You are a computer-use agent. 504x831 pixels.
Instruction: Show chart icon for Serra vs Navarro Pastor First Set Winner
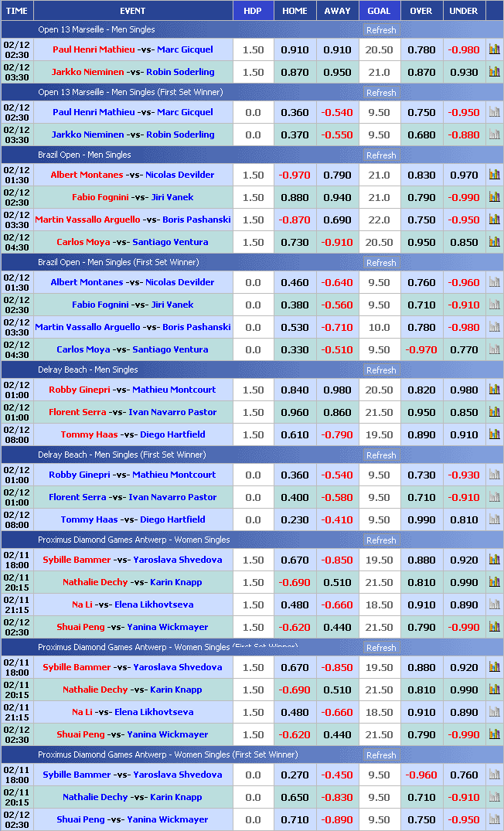coord(494,497)
